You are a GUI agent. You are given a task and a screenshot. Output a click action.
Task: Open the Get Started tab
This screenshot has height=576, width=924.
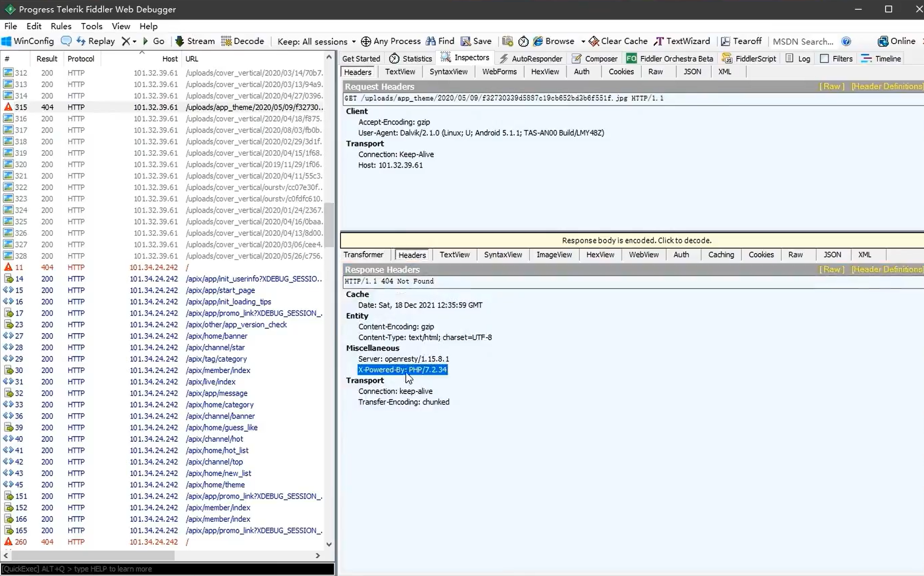click(361, 58)
